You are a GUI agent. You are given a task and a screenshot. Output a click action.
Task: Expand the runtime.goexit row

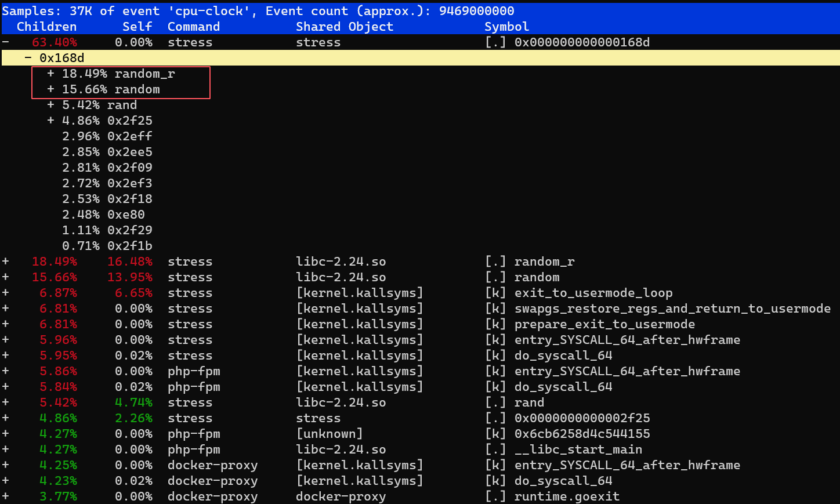tap(5, 496)
